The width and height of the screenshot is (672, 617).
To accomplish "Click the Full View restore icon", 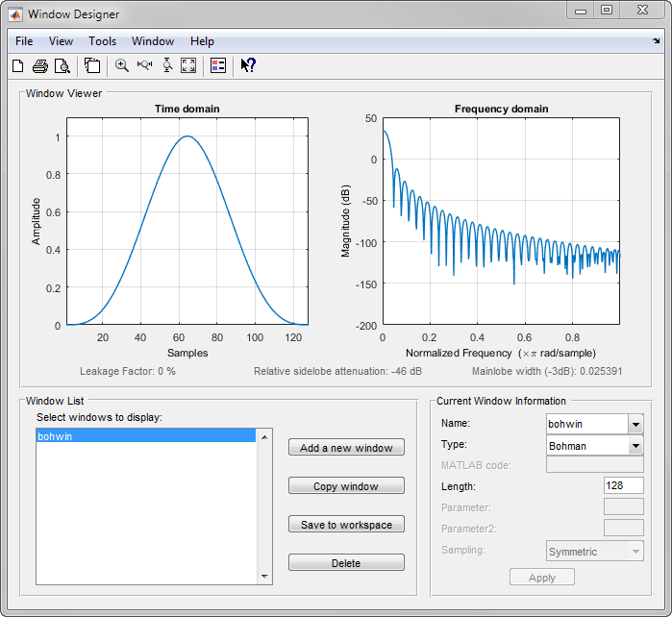I will pos(188,65).
